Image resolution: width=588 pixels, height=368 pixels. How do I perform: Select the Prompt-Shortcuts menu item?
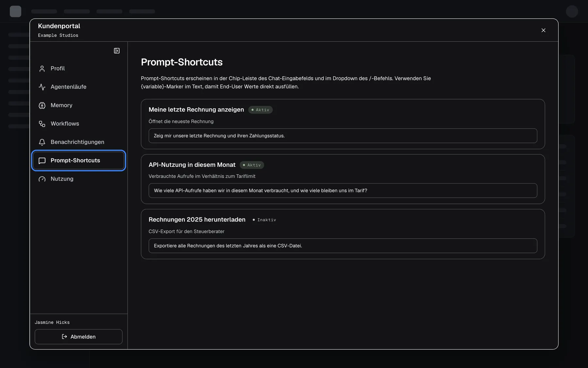click(79, 160)
